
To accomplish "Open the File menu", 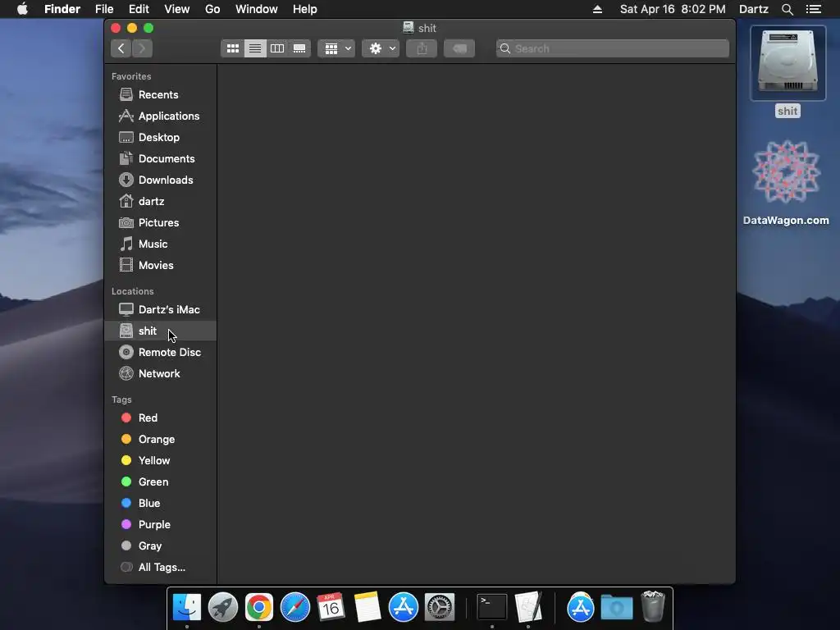I will click(104, 9).
